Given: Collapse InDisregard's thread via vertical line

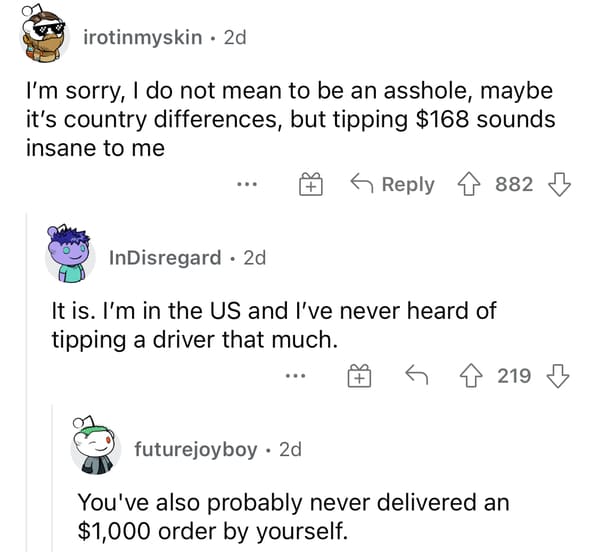Looking at the screenshot, I should click(27, 382).
